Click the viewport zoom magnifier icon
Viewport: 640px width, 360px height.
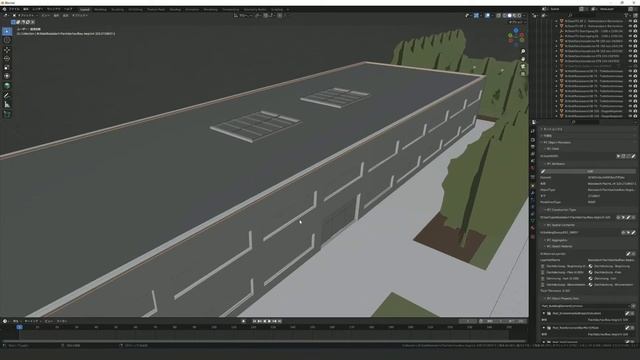click(523, 51)
